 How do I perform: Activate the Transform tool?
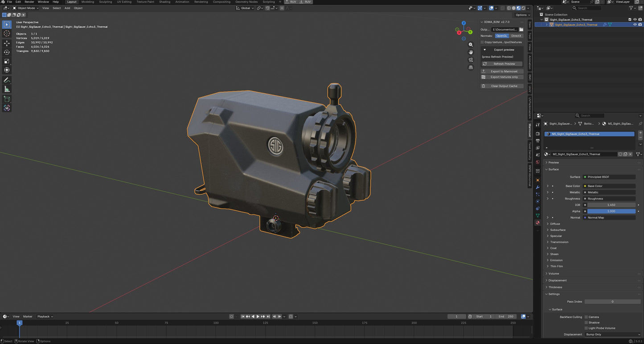[x=7, y=70]
